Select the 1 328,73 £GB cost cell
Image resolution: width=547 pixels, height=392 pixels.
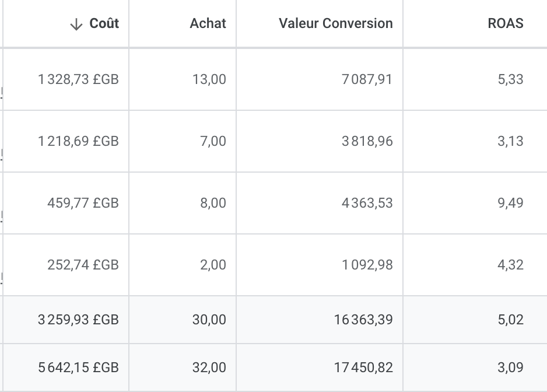point(78,79)
